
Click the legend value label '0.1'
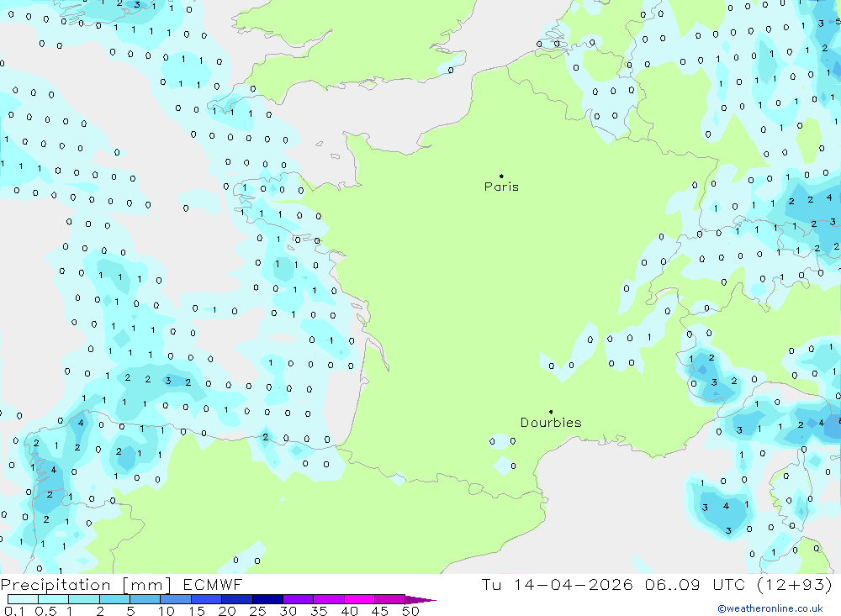point(14,611)
